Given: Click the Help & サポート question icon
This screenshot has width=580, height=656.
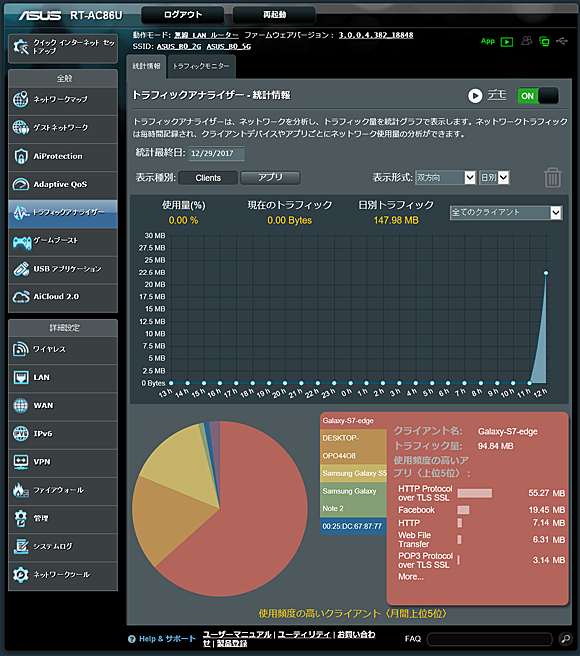Looking at the screenshot, I should 132,639.
